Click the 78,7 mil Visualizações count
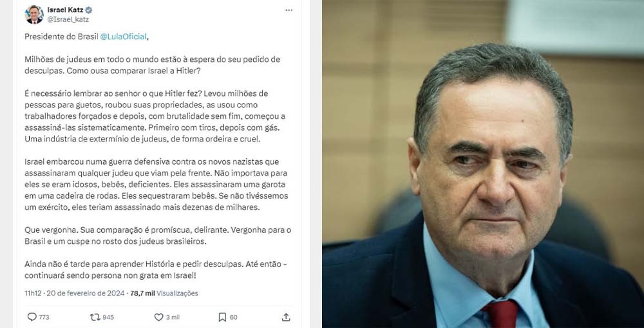Image resolution: width=644 pixels, height=328 pixels. [x=164, y=293]
